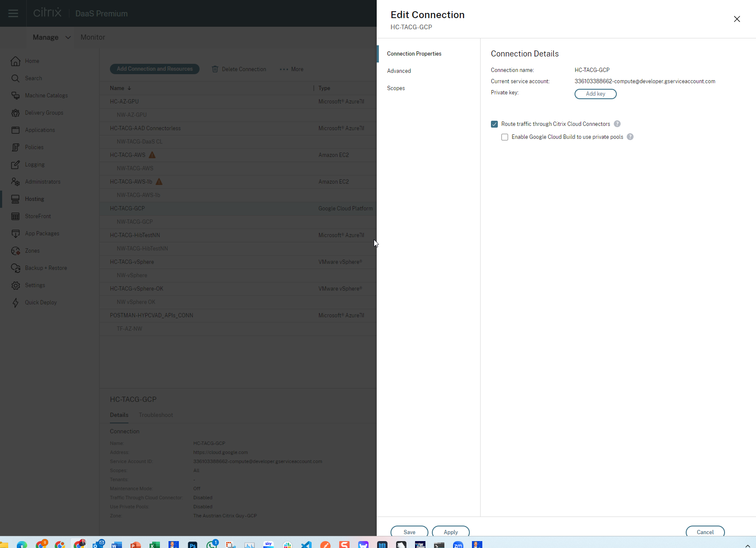Select the HC-TACG-HibTestNN connection row

pyautogui.click(x=238, y=235)
